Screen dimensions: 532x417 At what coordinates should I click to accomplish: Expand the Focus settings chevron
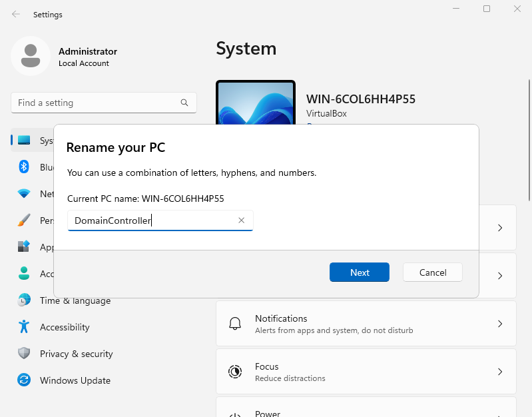coord(500,372)
